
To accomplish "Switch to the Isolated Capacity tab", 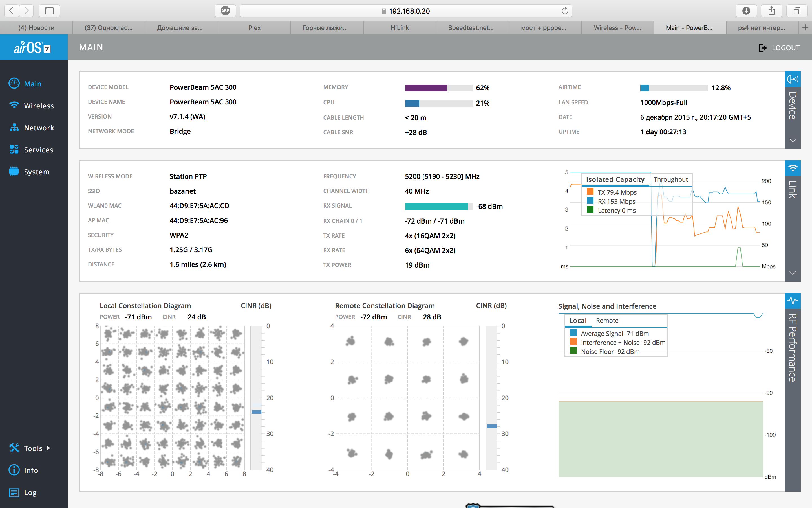I will coord(615,179).
